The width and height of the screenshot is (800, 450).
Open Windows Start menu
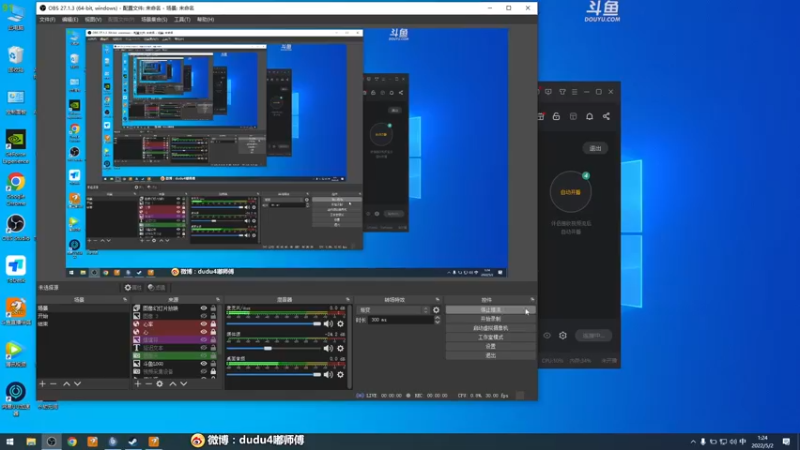pos(10,442)
